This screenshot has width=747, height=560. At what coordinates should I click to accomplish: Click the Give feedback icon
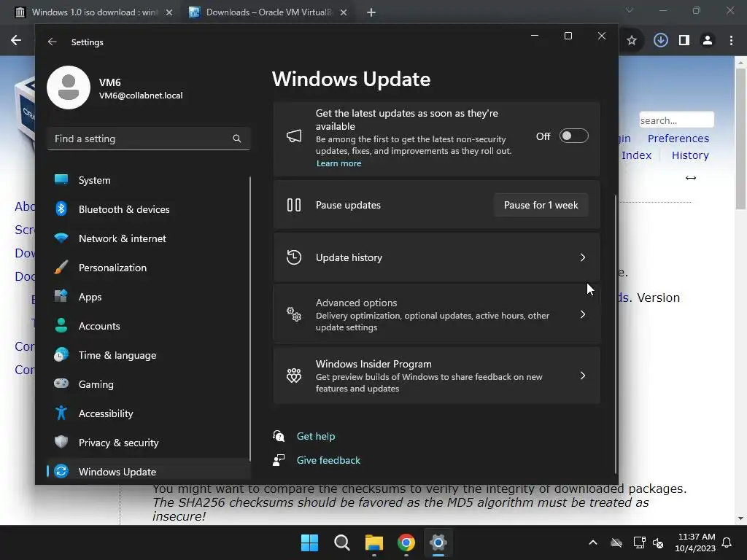(x=279, y=460)
